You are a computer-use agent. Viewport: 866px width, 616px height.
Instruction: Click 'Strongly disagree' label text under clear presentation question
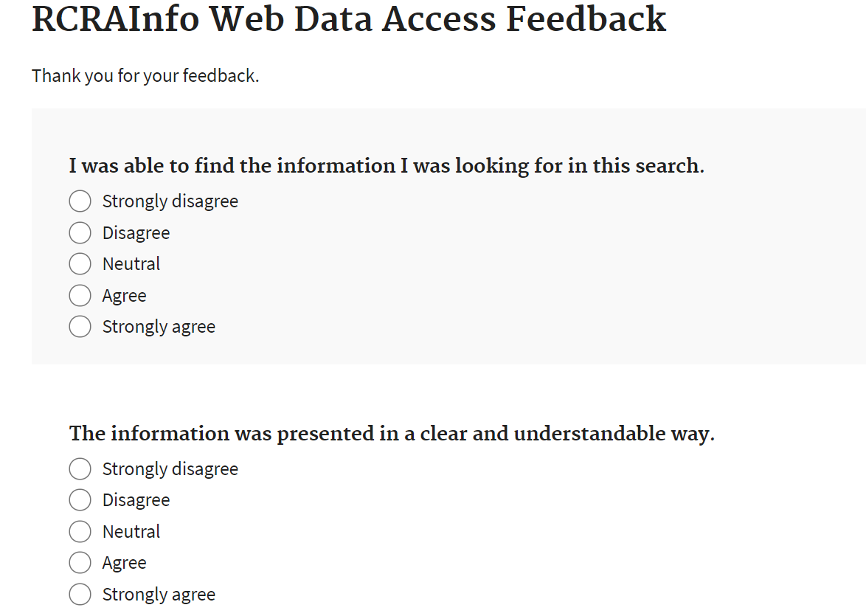[x=170, y=468]
